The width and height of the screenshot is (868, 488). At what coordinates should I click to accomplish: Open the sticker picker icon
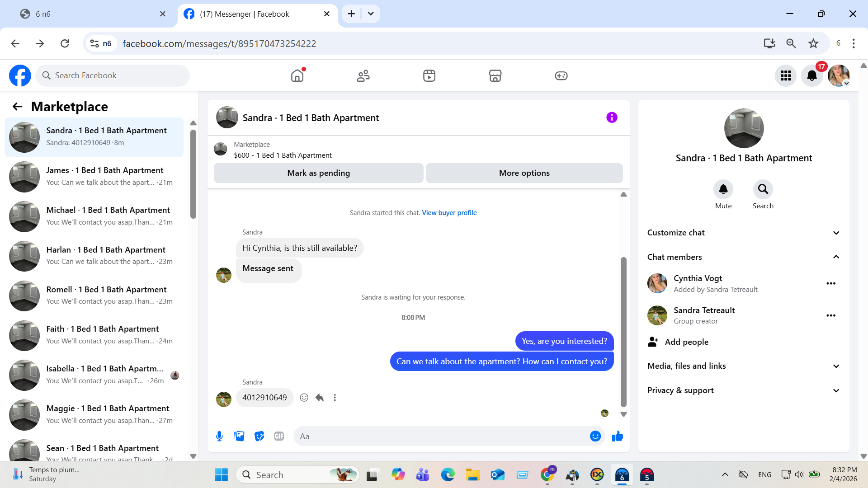259,436
